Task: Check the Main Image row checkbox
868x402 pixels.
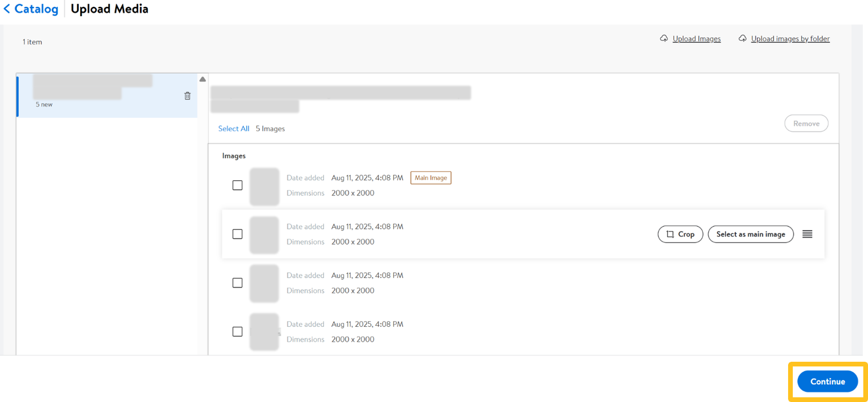Action: pyautogui.click(x=238, y=186)
